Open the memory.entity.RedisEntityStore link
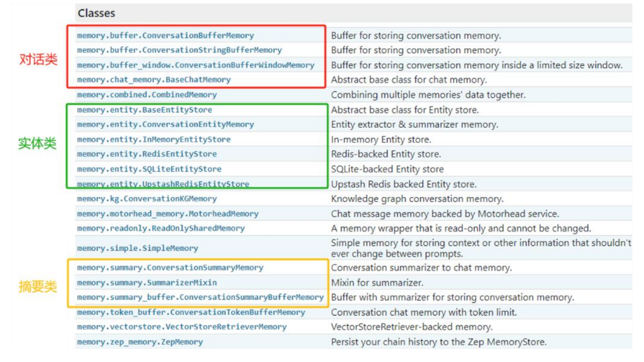This screenshot has width=644, height=362. pyautogui.click(x=147, y=154)
